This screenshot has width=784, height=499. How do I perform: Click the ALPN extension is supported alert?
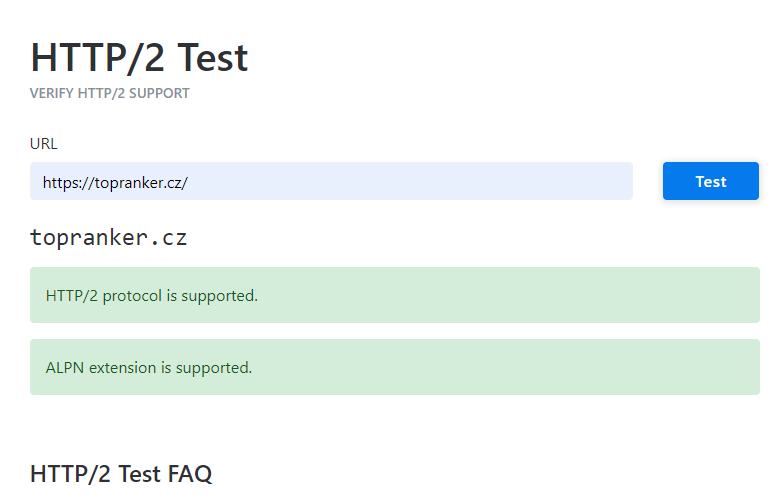[394, 367]
